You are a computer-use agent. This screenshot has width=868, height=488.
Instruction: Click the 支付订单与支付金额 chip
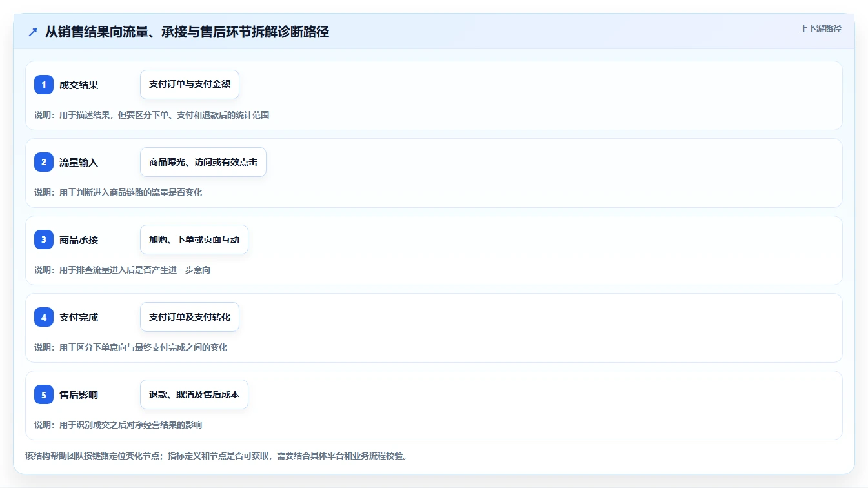(190, 85)
